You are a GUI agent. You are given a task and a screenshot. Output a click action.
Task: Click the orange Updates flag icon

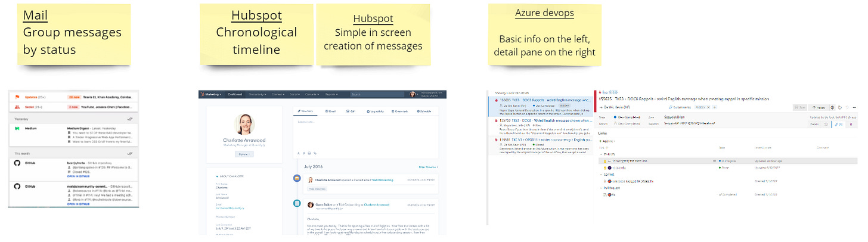17,97
